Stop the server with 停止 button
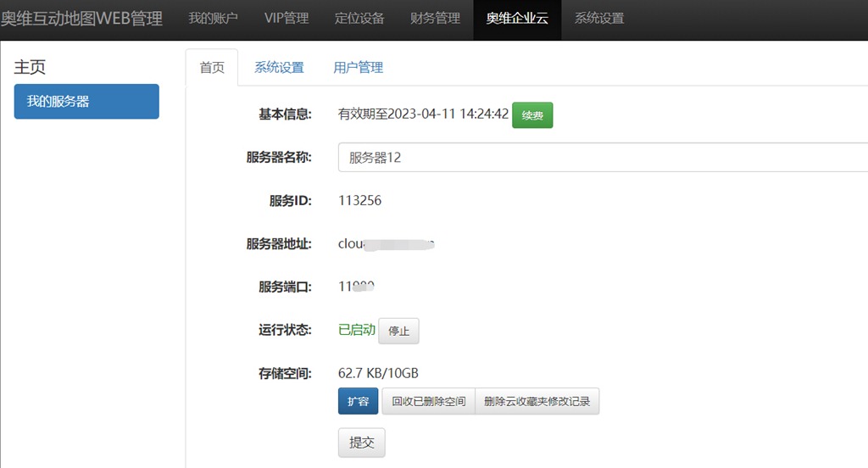Screen dimensions: 868x468 (398, 331)
